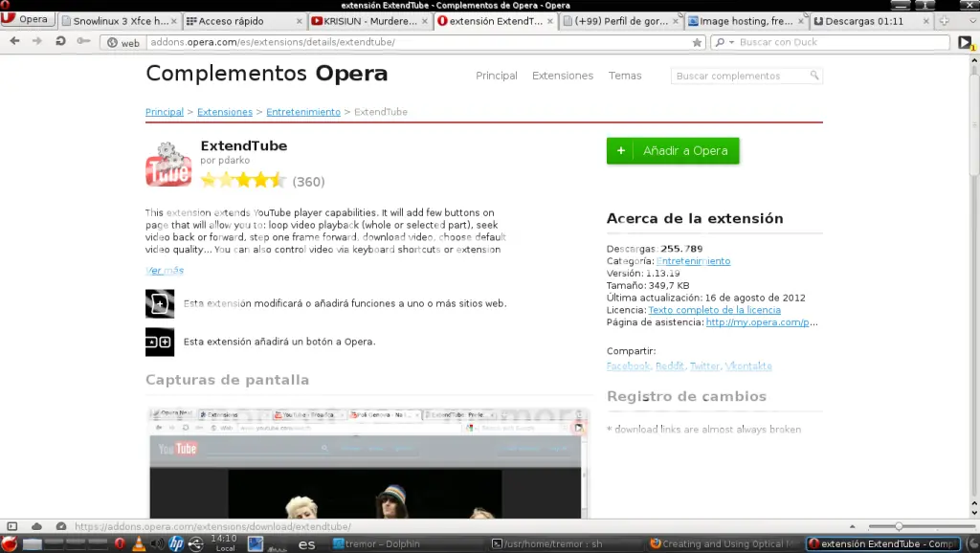
Task: Toggle Opera Turbo speedometer icon
Action: [60, 527]
